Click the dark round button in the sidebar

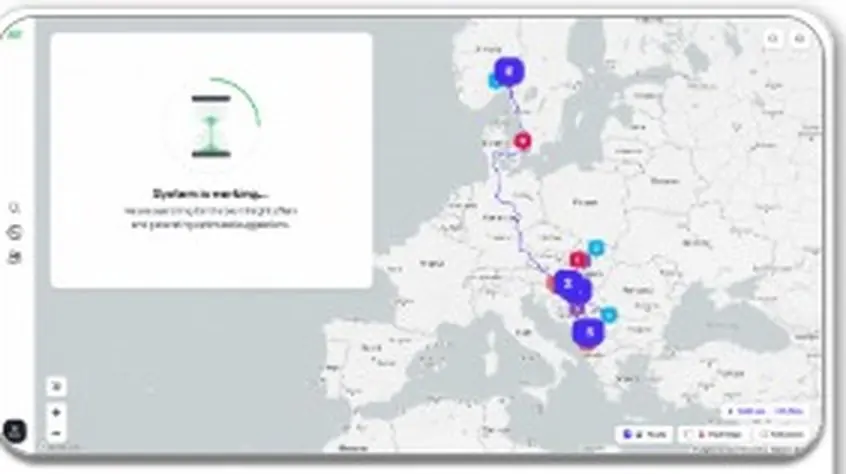point(15,431)
